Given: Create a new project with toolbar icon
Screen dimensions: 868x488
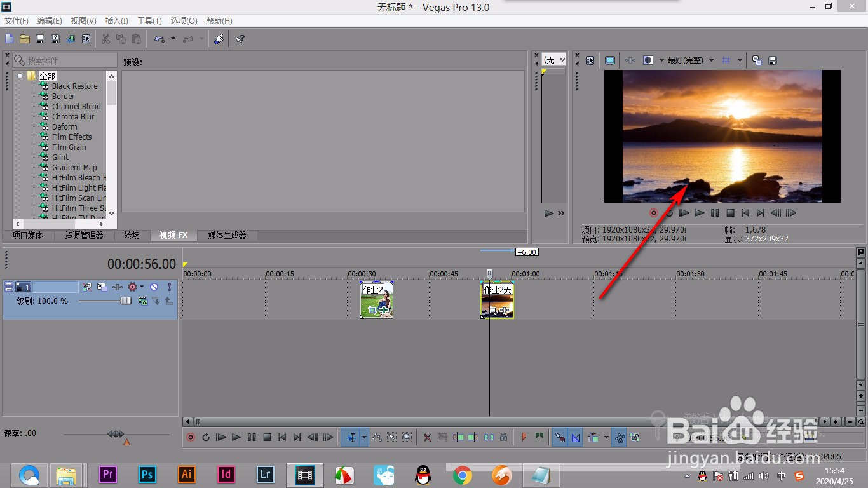Looking at the screenshot, I should click(10, 39).
